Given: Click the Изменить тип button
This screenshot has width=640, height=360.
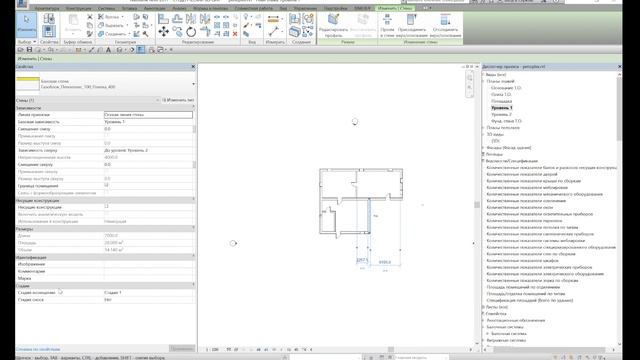Looking at the screenshot, I should [178, 100].
